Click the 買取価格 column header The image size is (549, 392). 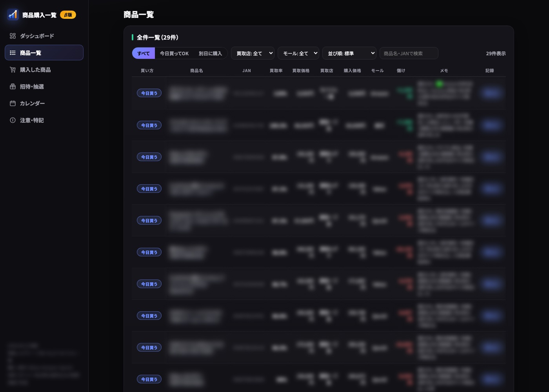(x=301, y=71)
